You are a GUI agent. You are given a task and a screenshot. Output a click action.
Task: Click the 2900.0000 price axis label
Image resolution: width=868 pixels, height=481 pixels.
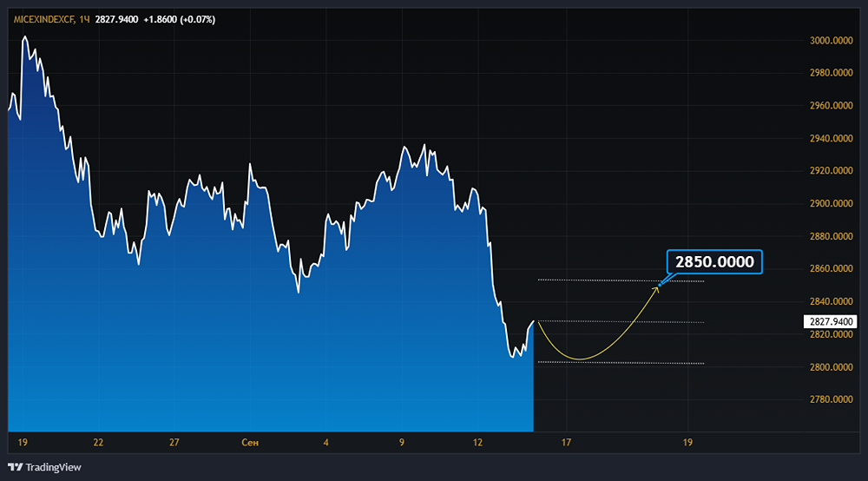[x=832, y=204]
